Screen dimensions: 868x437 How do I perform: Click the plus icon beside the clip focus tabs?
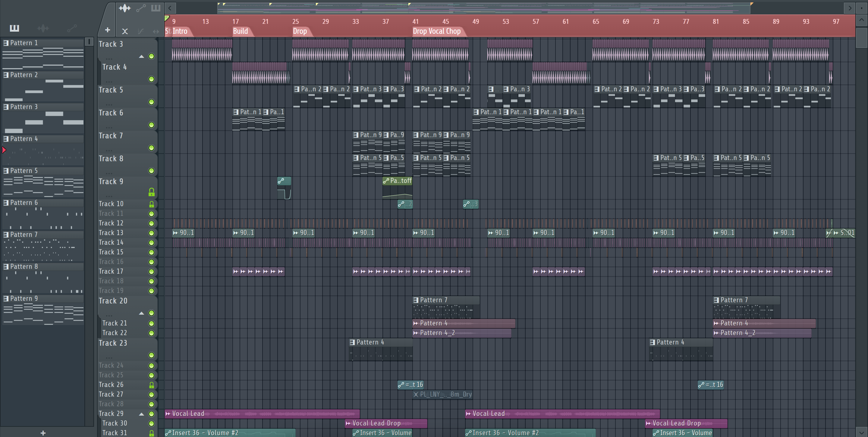point(108,30)
